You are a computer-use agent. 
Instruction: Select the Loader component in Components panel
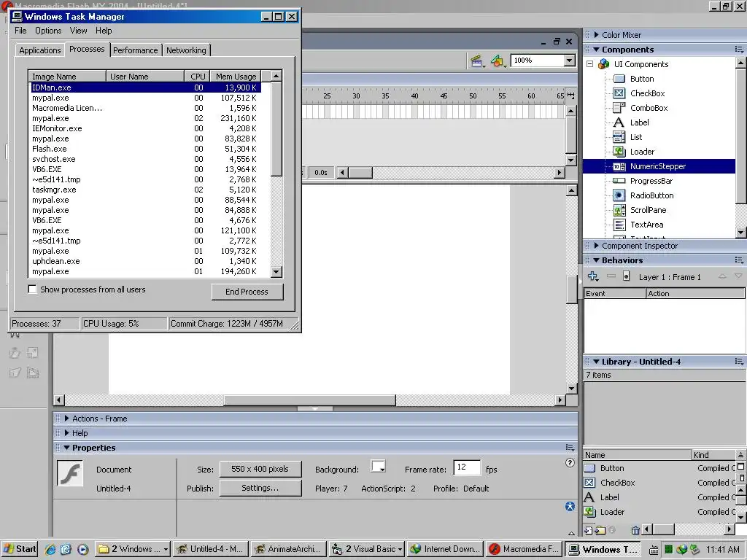(642, 152)
